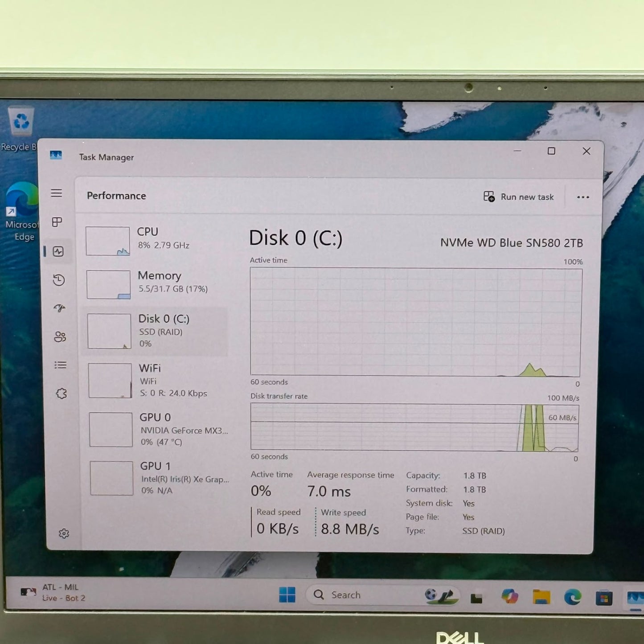Click the "Disk 0 (C:)" large heading
This screenshot has width=644, height=644.
[296, 238]
